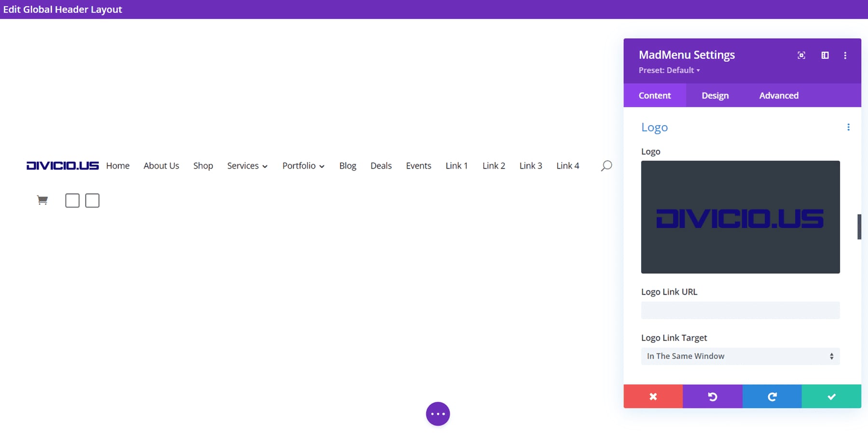This screenshot has height=439, width=868.
Task: Click the Shop menu link
Action: 203,166
